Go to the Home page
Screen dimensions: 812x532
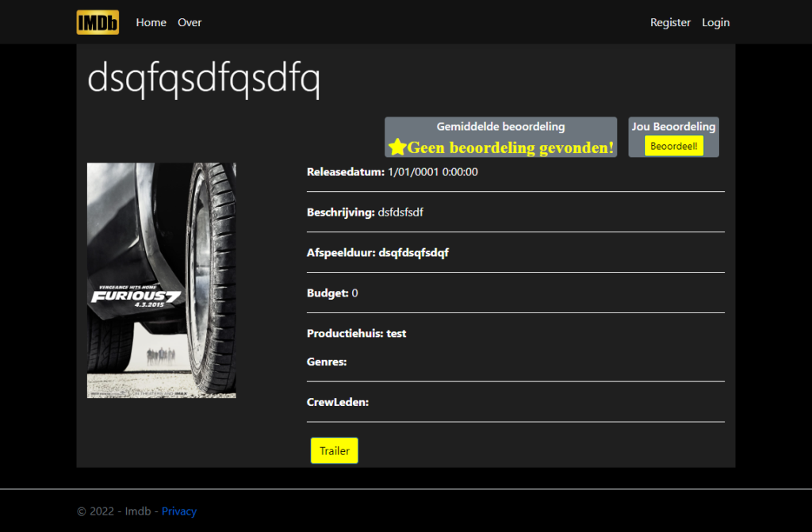[x=151, y=22]
